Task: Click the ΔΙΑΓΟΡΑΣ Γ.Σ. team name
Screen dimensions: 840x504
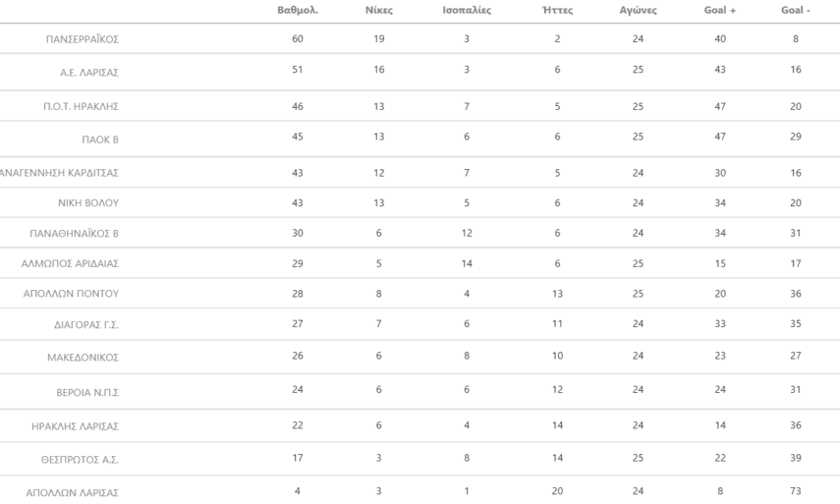Action: (85, 324)
